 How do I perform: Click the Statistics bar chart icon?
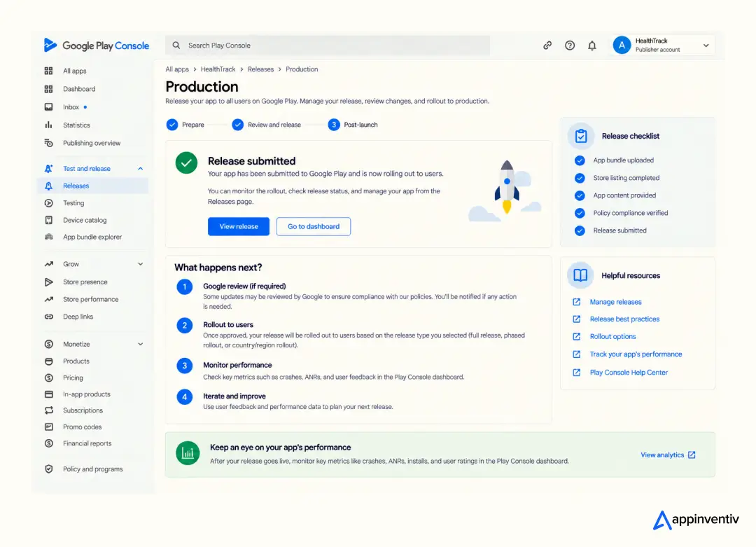coord(49,125)
